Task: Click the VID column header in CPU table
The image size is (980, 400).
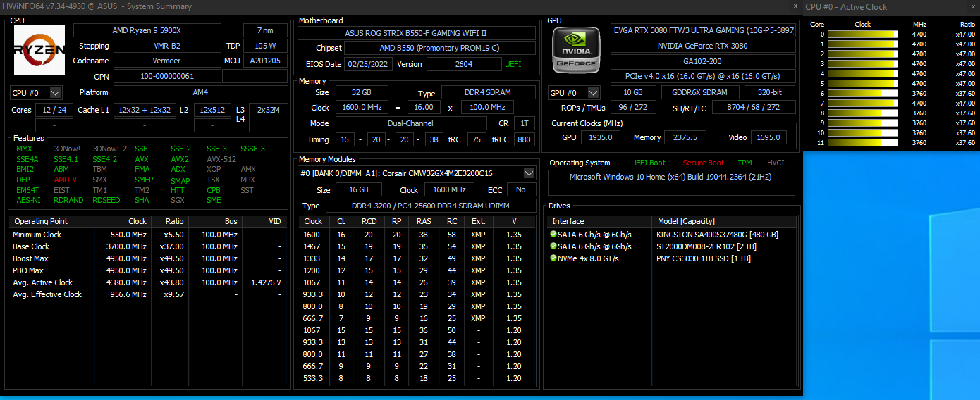Action: click(266, 221)
